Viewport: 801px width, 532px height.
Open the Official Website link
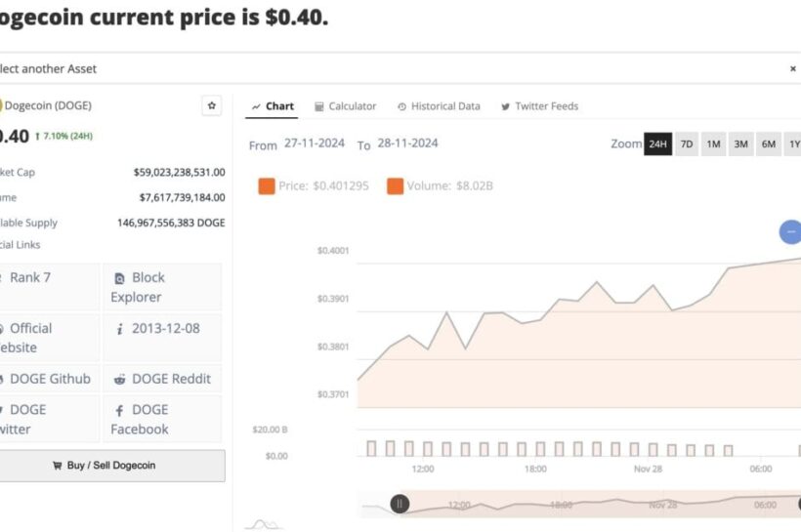click(49, 338)
